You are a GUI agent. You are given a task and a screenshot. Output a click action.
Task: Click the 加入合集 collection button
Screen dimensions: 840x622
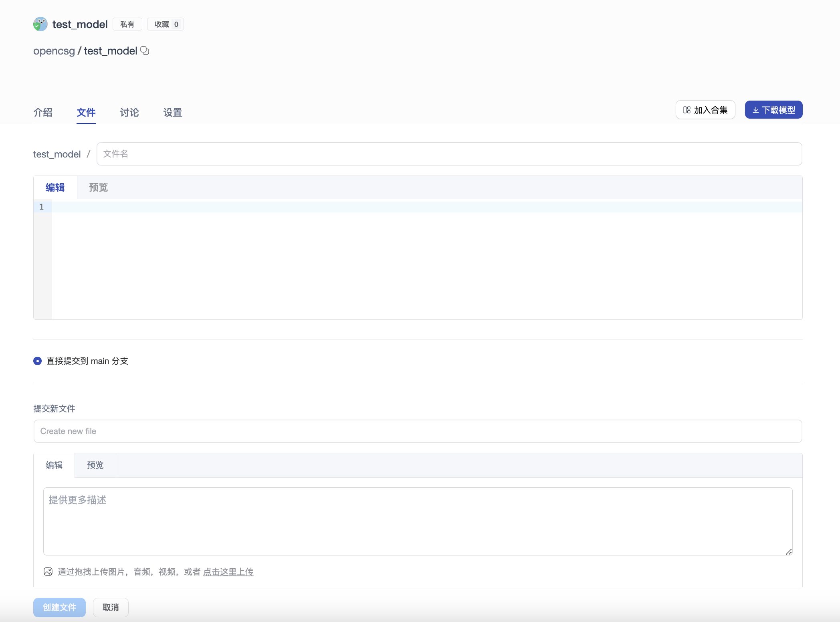(705, 110)
